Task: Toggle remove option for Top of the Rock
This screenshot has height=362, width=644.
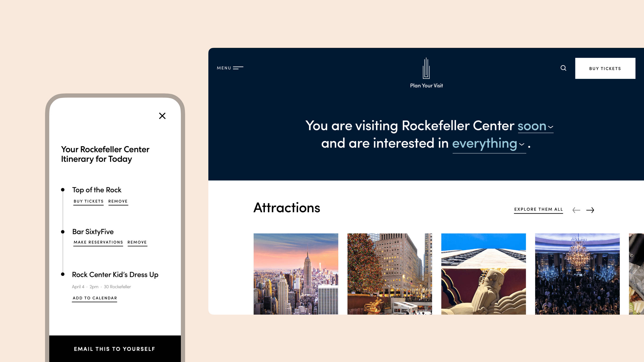Action: pyautogui.click(x=118, y=201)
